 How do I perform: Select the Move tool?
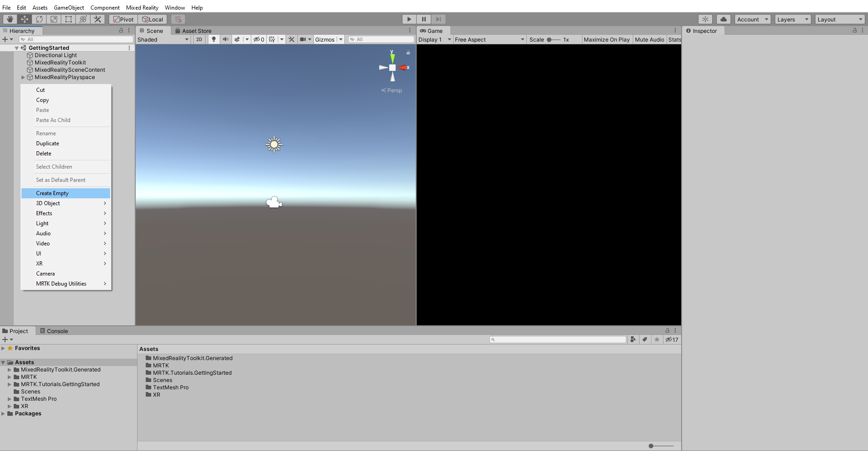coord(25,19)
